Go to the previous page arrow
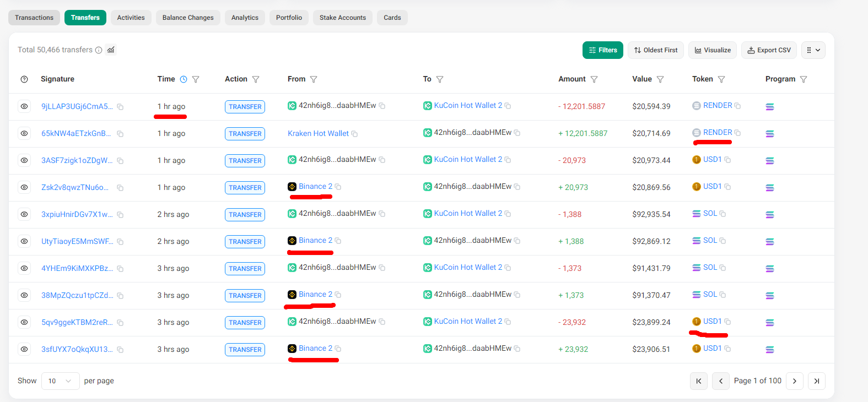Screen dimensions: 868x402 [721, 381]
